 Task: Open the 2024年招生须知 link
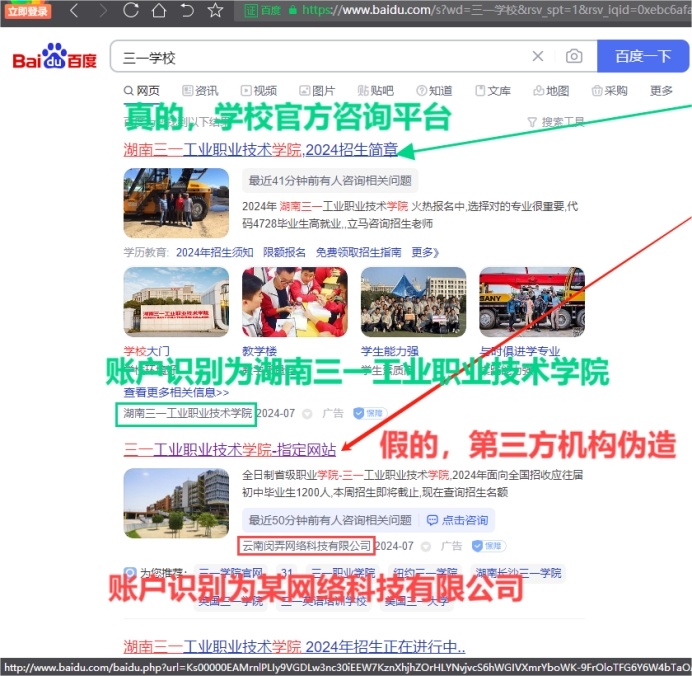214,252
